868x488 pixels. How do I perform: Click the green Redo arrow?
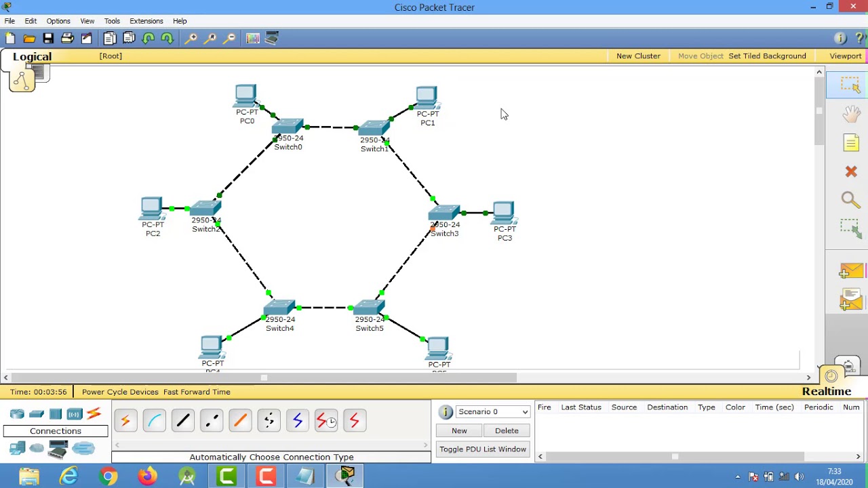167,39
